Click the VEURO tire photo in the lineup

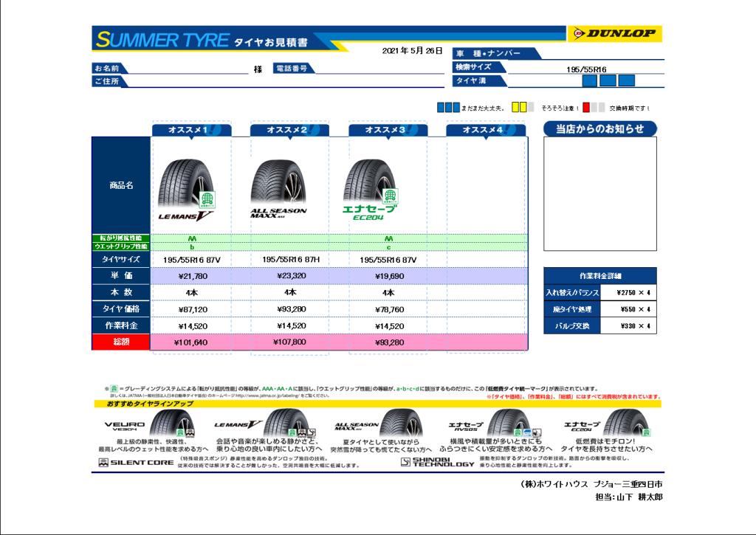(x=172, y=423)
